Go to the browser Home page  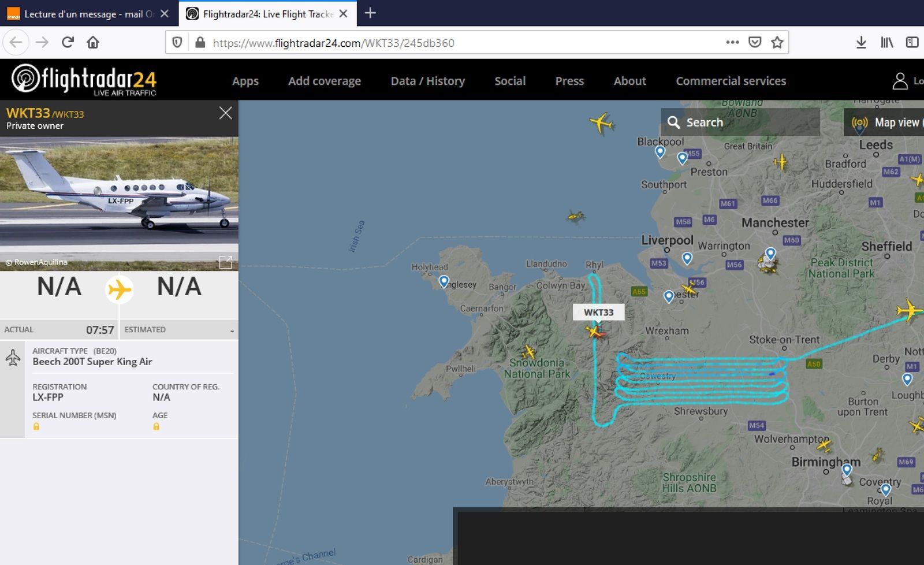click(93, 42)
